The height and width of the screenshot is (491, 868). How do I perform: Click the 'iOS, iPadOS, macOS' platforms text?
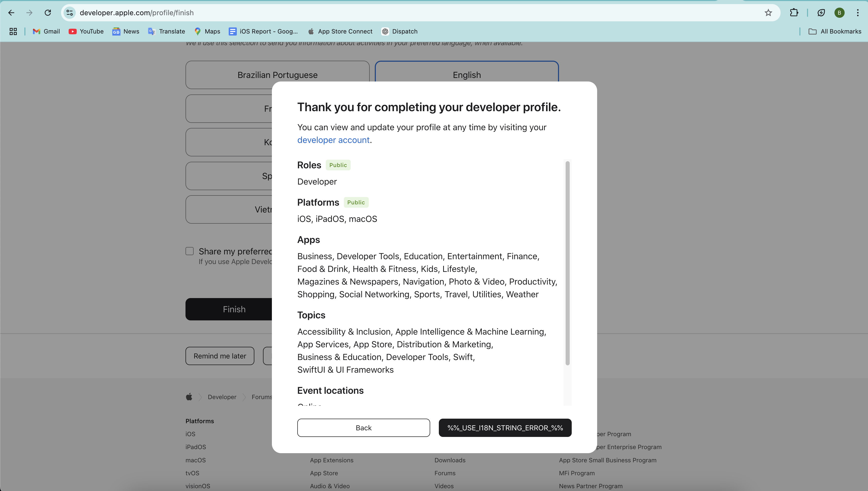[337, 219]
